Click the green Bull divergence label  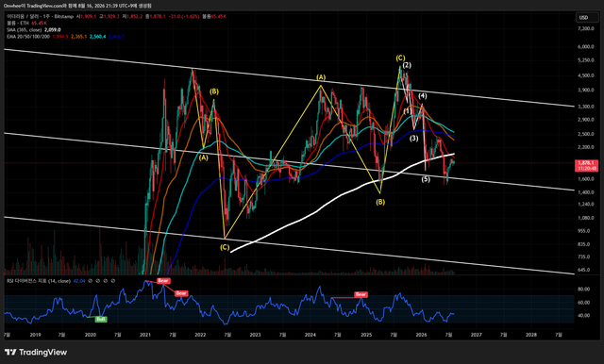[x=101, y=319]
